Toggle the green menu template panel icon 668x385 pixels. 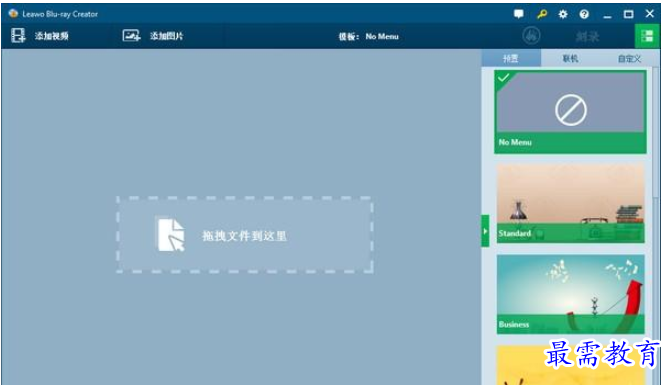[x=647, y=36]
